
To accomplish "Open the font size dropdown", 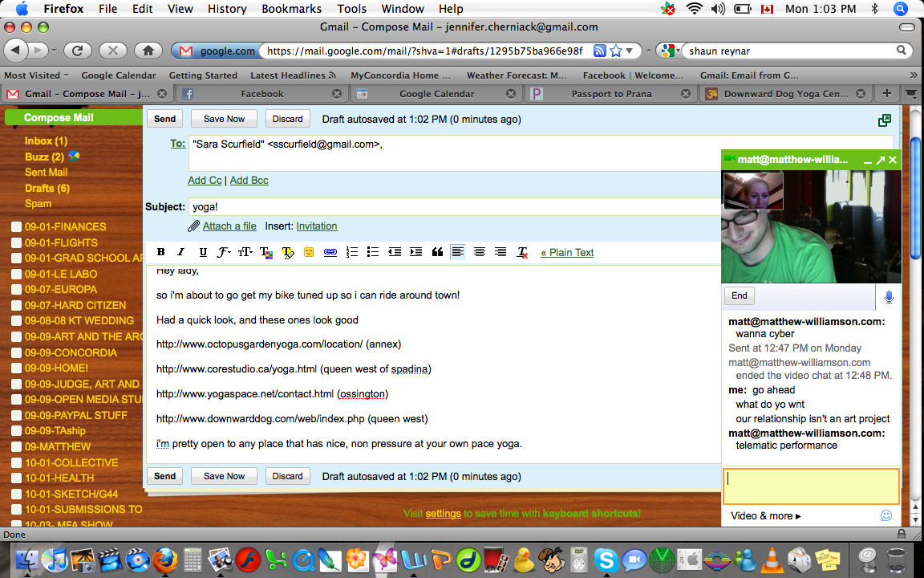I will coord(245,252).
